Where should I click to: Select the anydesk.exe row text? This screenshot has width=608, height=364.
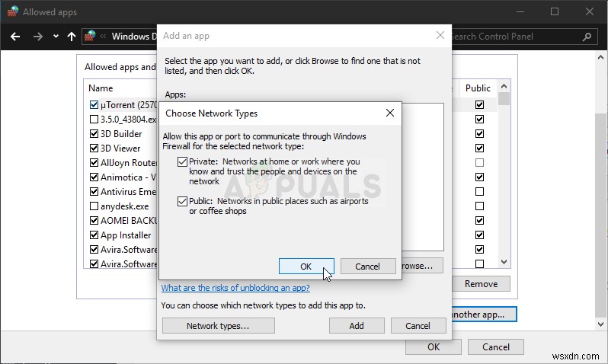coord(124,206)
